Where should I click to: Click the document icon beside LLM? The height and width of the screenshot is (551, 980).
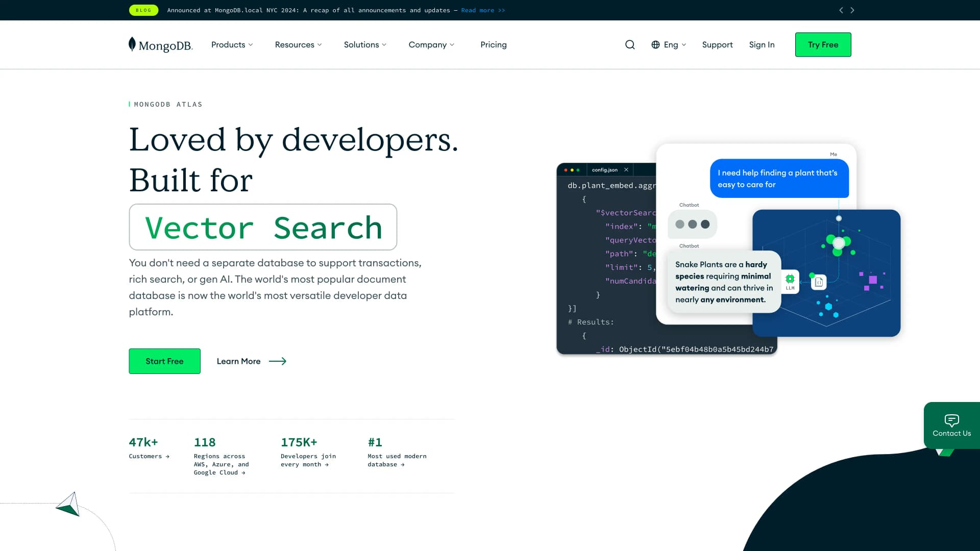(x=819, y=282)
